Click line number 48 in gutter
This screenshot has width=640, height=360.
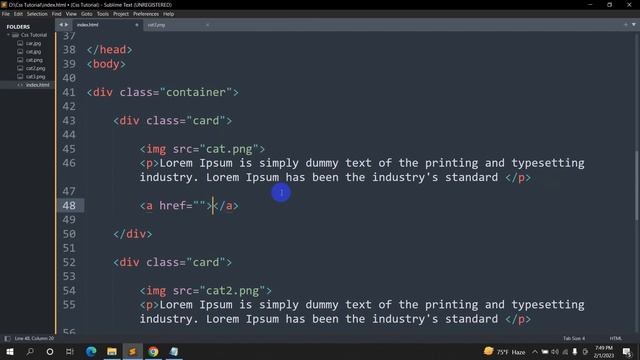pos(69,206)
